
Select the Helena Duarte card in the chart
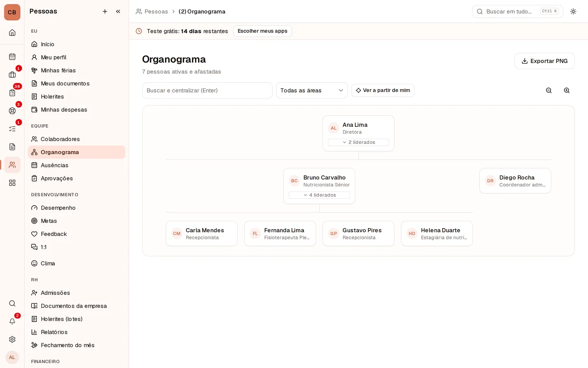(437, 233)
